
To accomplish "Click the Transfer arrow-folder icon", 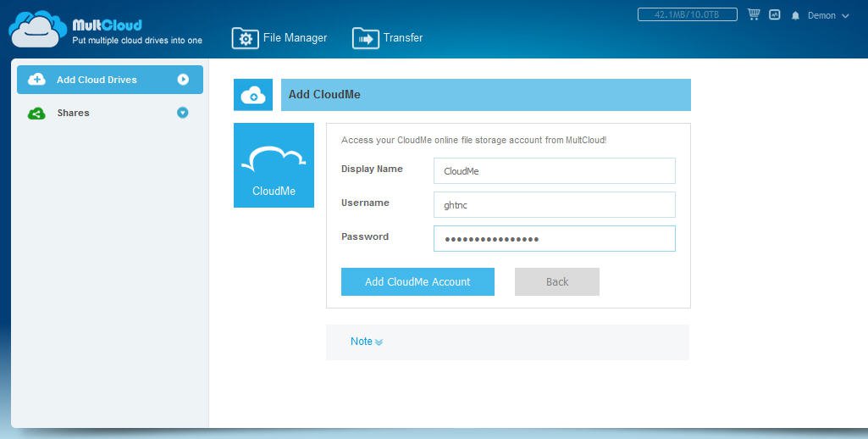I will click(365, 38).
